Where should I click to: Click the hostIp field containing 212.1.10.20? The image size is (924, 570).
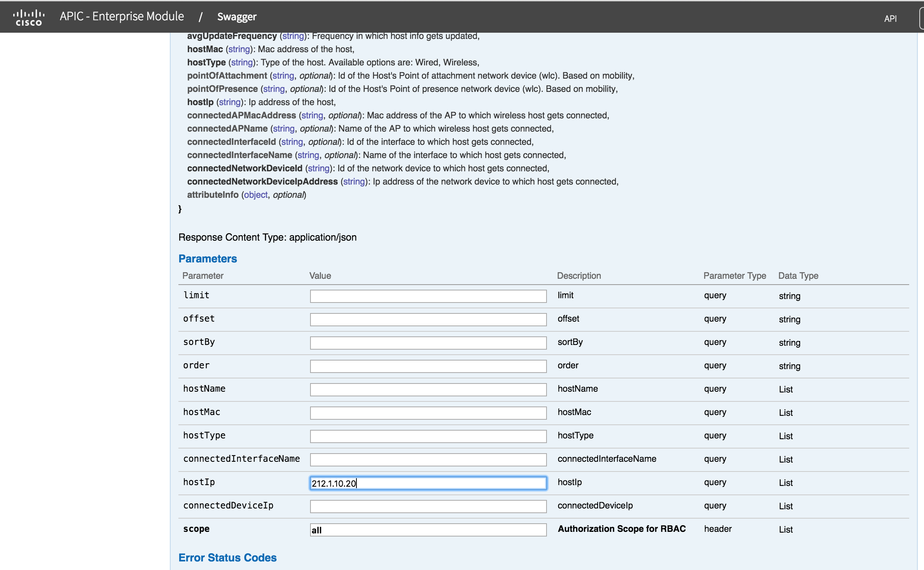[428, 483]
